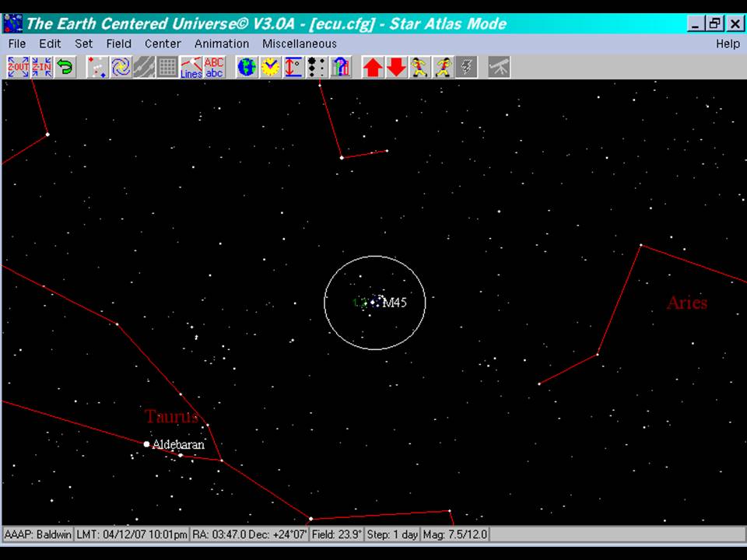Click the Zoom In toolbar icon
Screen dimensions: 747x560
[42, 67]
